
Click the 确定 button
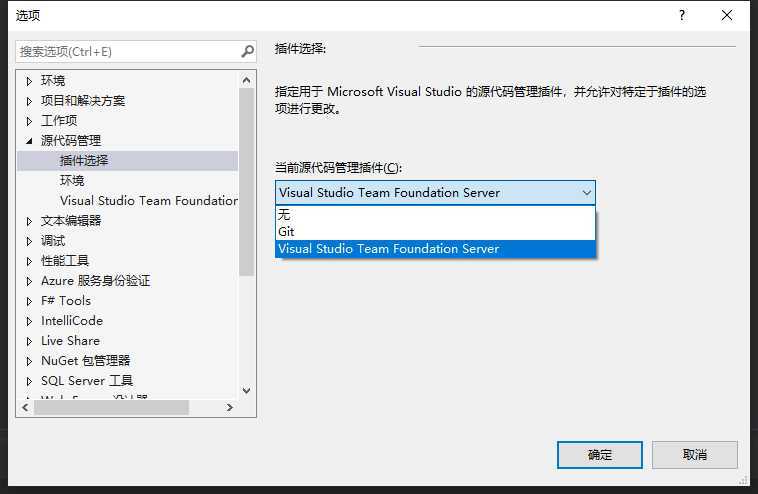pyautogui.click(x=599, y=455)
